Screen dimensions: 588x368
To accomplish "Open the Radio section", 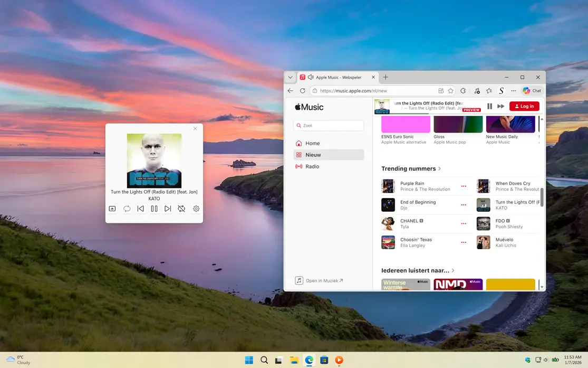I will [312, 166].
